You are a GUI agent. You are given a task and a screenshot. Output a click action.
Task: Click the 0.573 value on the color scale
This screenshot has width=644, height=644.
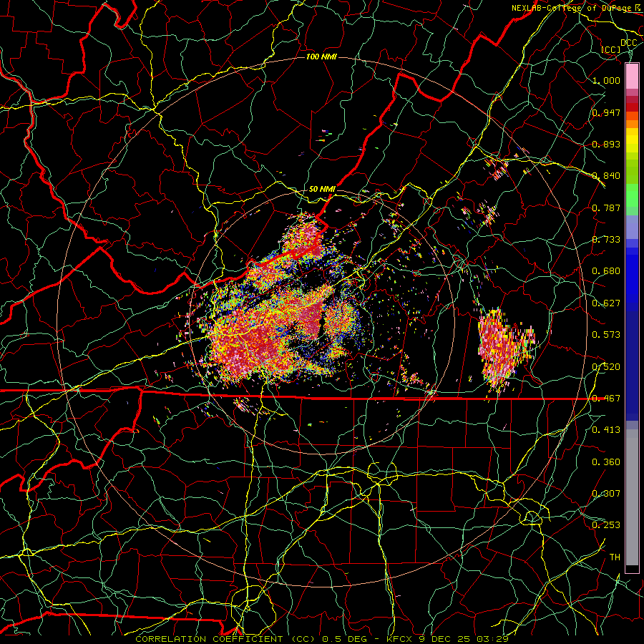606,335
